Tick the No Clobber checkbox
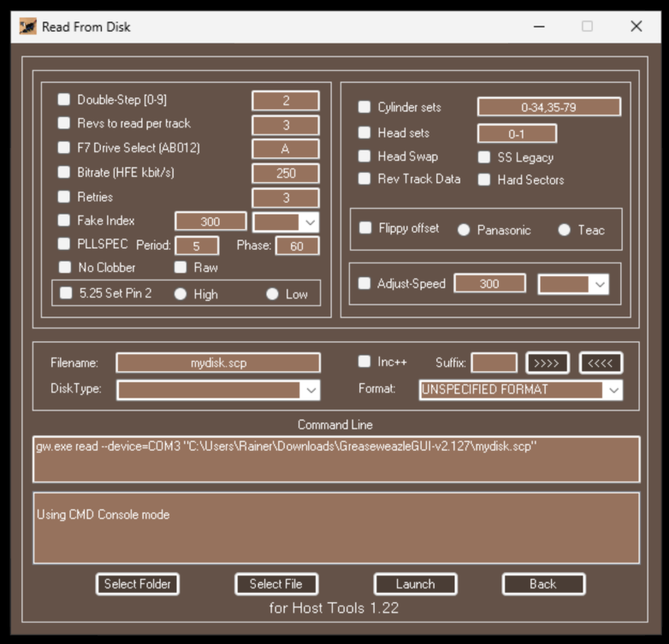 (x=64, y=268)
